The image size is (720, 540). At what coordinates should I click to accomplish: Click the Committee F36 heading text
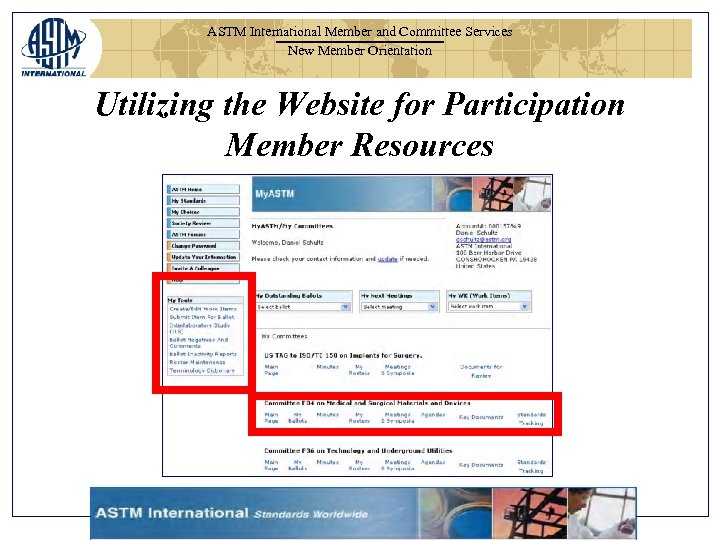358,450
